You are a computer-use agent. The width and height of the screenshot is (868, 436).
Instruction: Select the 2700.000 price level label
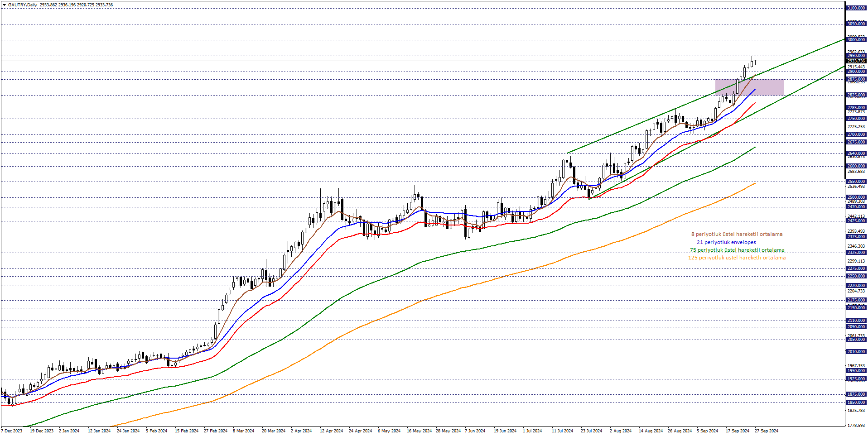click(856, 134)
